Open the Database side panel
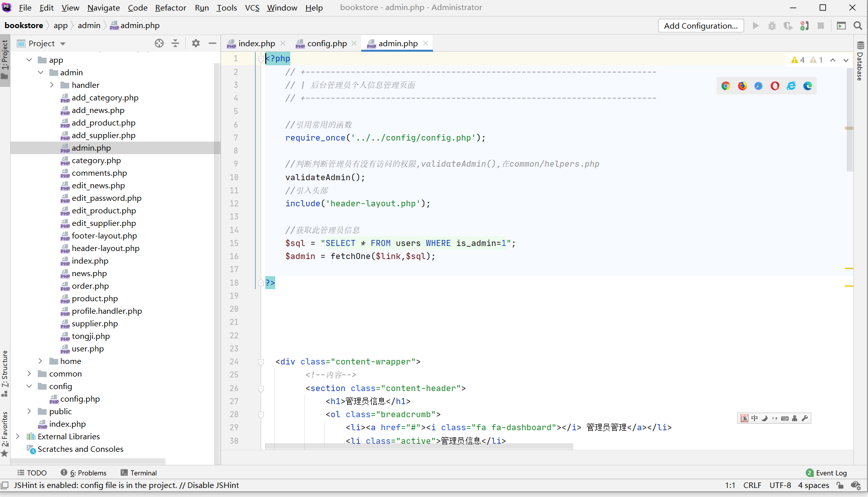868x497 pixels. click(x=860, y=61)
